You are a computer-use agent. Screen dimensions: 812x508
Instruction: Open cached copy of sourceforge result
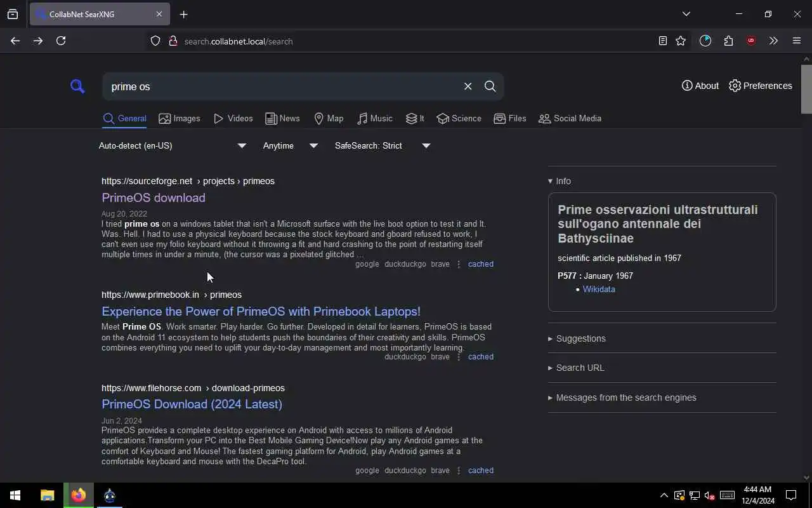(480, 264)
